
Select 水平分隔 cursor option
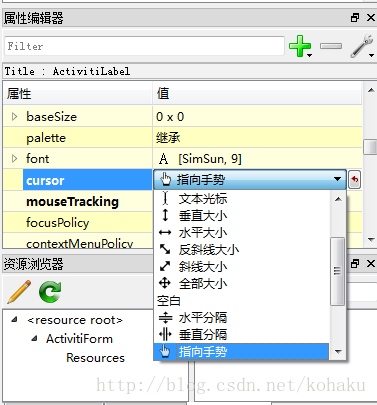coord(242,318)
